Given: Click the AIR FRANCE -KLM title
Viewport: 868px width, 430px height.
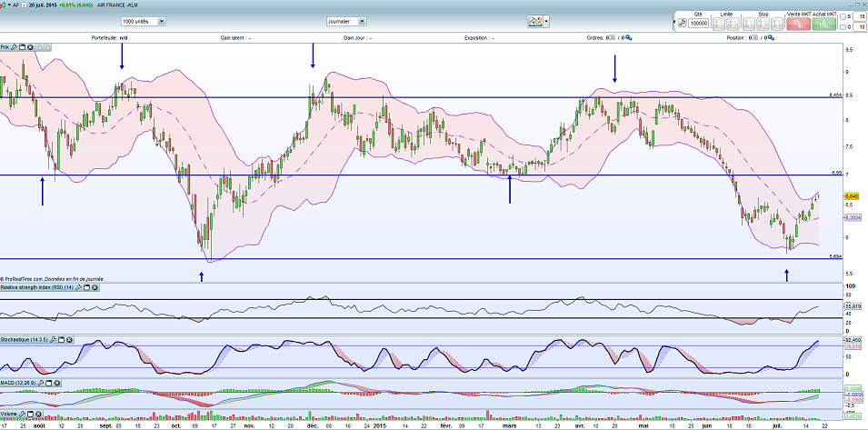Looking at the screenshot, I should coord(117,5).
